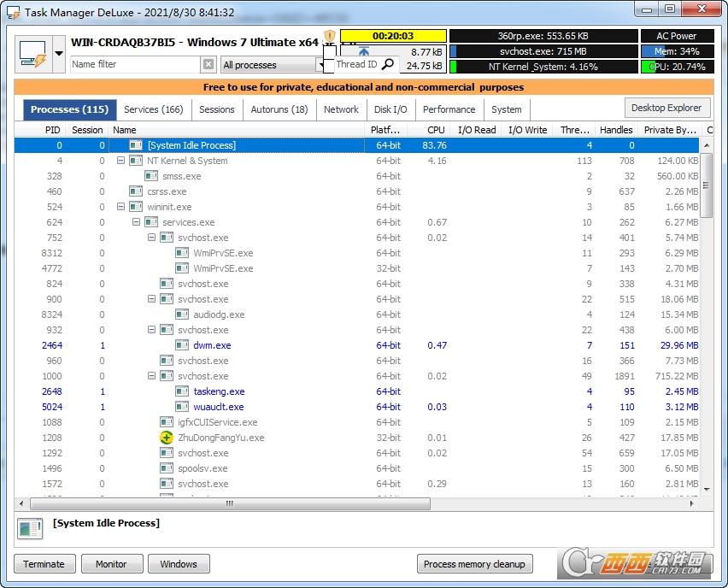Viewport: 728px width, 588px height.
Task: Click into the Name filter field
Action: click(x=136, y=64)
